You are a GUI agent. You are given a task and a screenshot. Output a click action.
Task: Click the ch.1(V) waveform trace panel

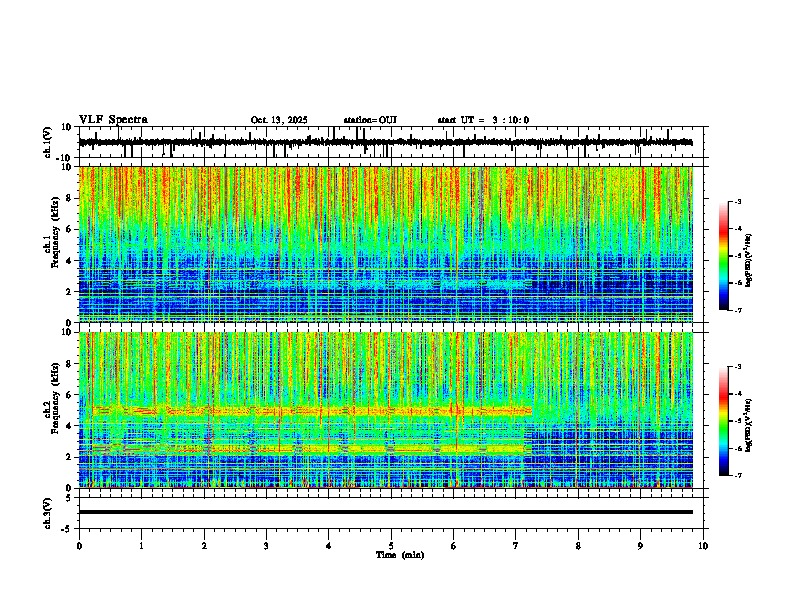pos(393,142)
